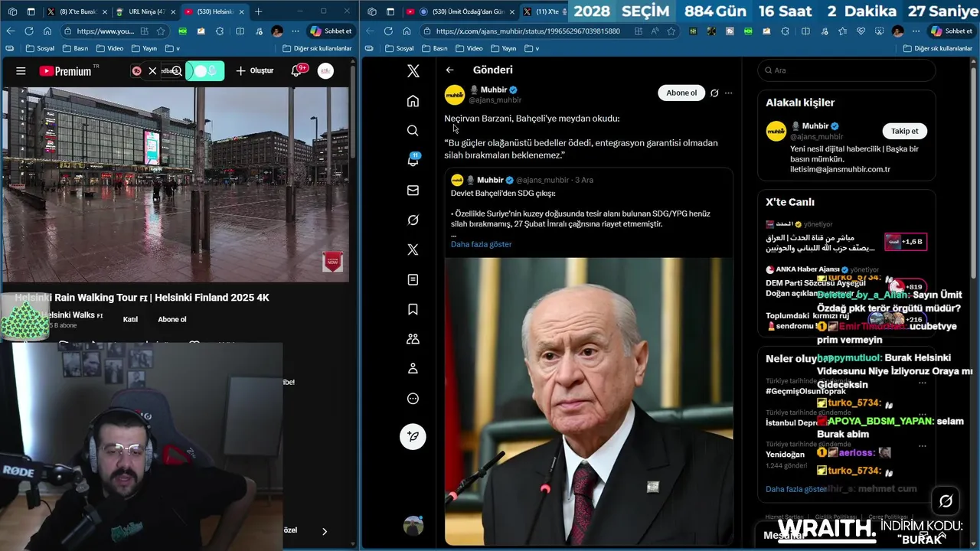
Task: Go to Home in X sidebar
Action: 413,101
